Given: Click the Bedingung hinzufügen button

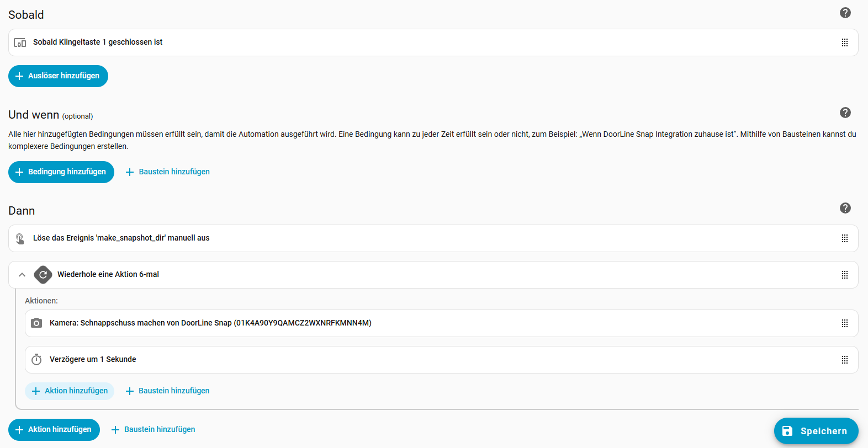Looking at the screenshot, I should coord(61,172).
